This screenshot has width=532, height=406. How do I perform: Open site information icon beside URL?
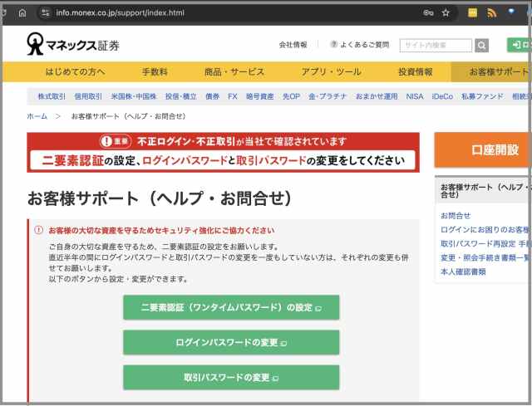tap(45, 13)
